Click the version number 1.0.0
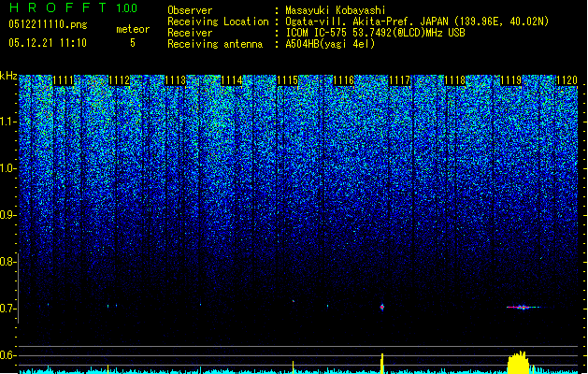The height and width of the screenshot is (374, 588). click(127, 7)
